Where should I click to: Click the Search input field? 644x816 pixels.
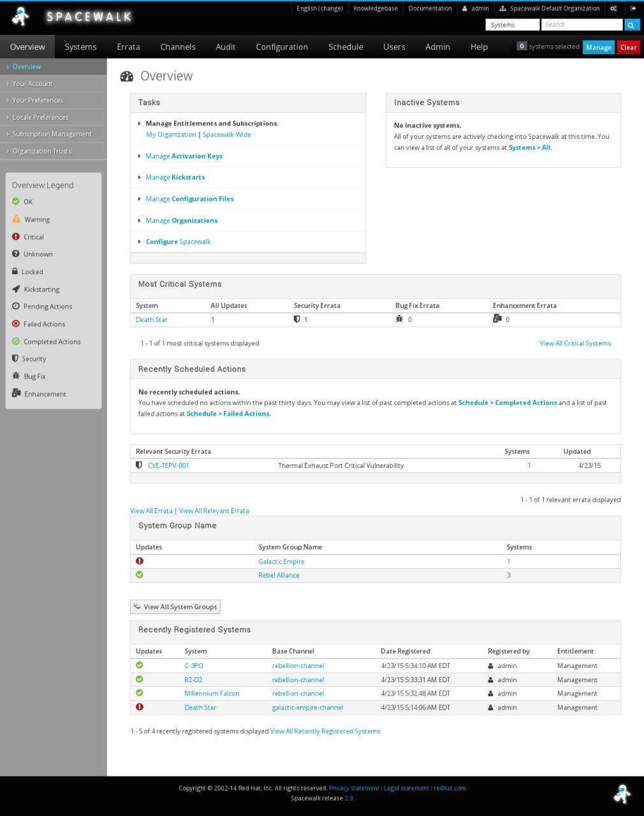tap(582, 25)
